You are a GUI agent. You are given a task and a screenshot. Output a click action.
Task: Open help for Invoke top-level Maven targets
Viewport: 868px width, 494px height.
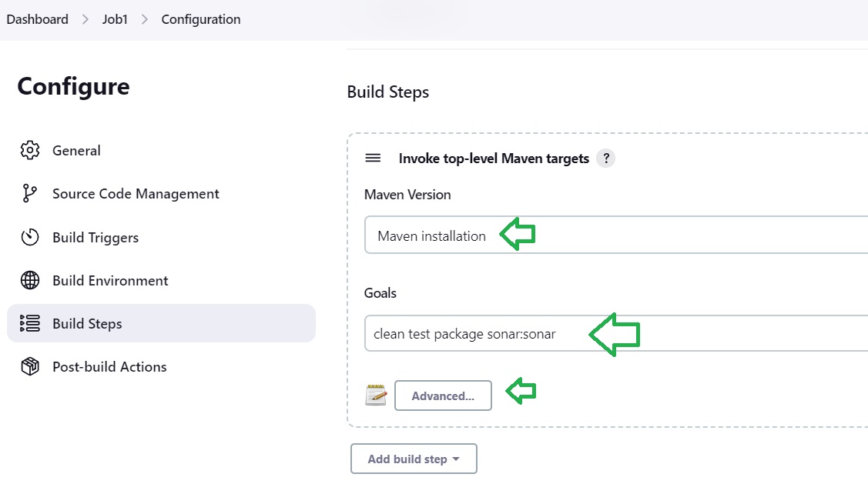pos(606,159)
